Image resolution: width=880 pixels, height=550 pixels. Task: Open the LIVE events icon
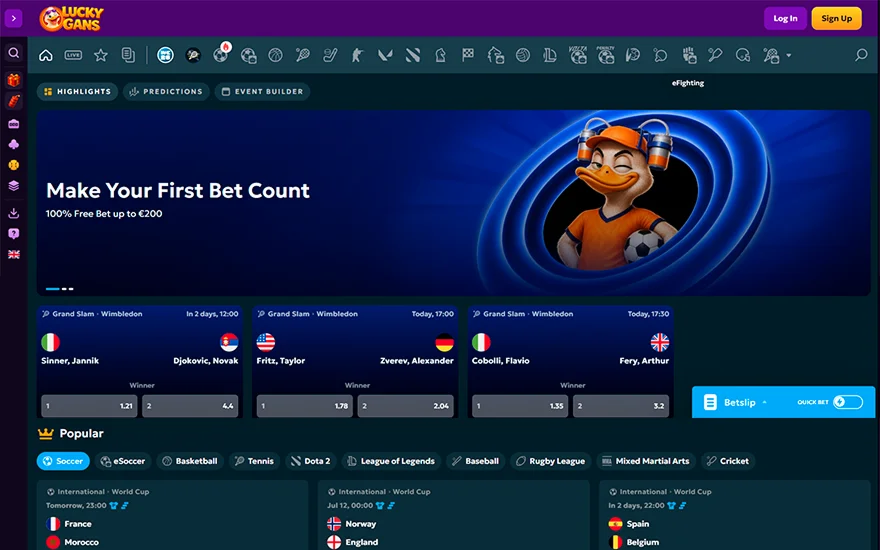(x=74, y=55)
